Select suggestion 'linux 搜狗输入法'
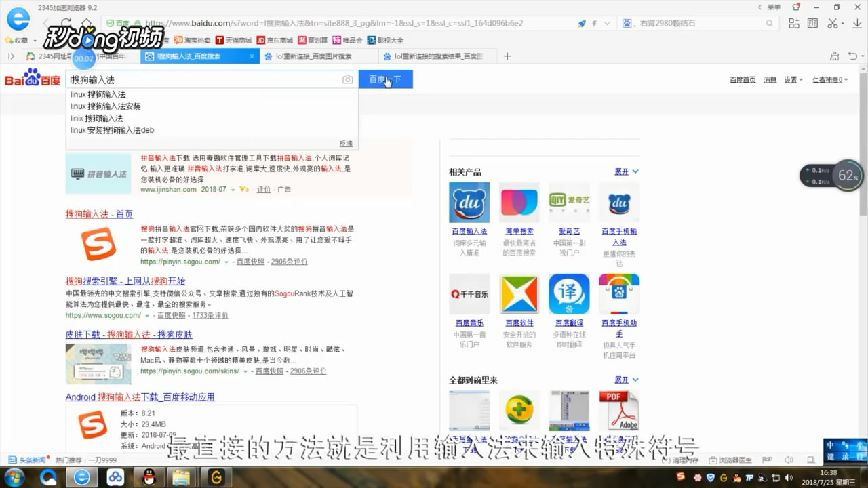The width and height of the screenshot is (868, 488). coord(98,95)
